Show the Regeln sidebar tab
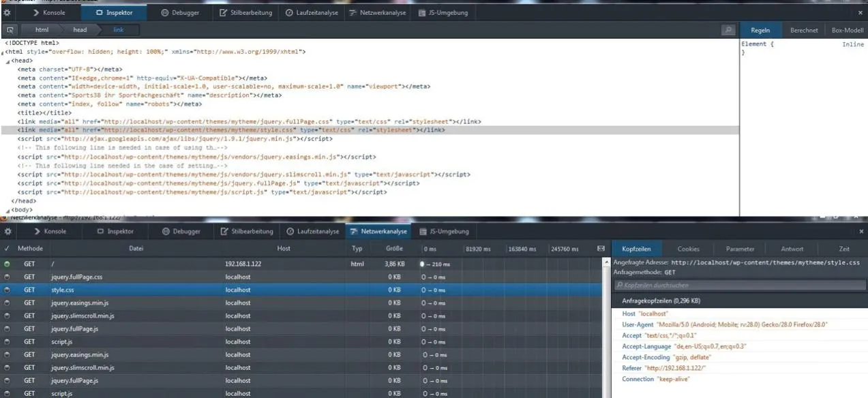 760,30
